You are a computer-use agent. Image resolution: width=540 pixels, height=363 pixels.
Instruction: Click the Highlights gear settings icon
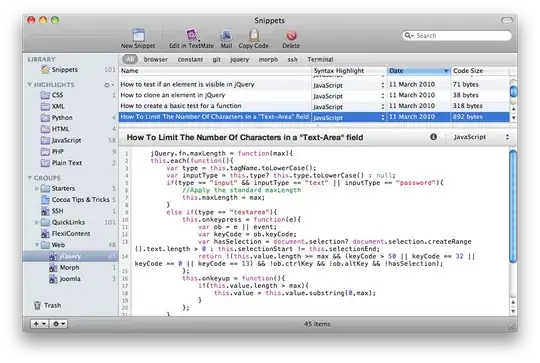click(109, 85)
